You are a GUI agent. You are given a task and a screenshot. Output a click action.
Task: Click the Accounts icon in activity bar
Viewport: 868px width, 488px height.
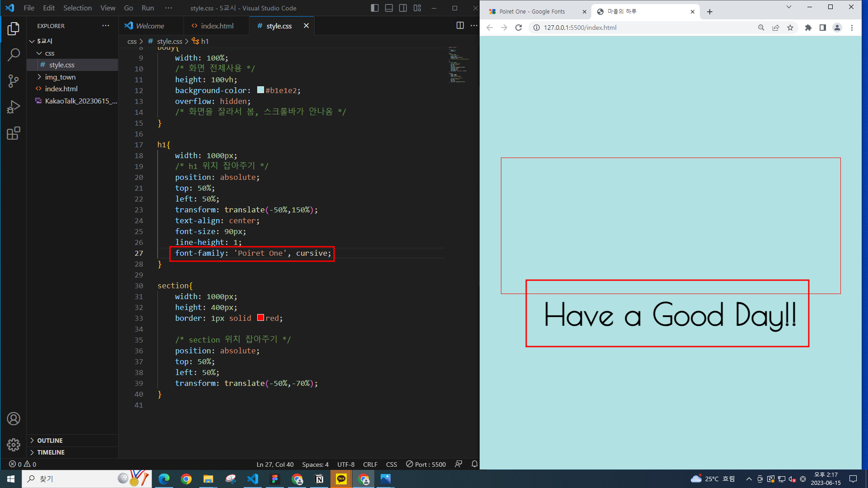[x=14, y=419]
